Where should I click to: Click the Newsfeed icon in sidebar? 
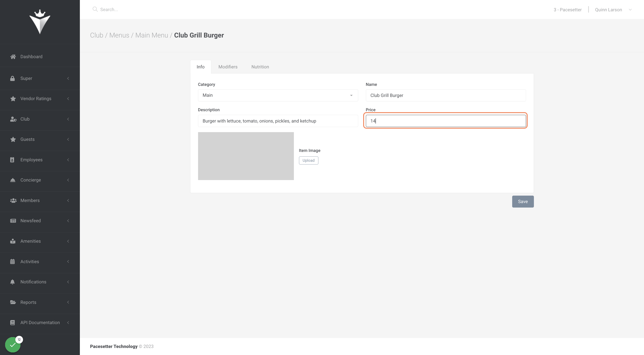click(13, 221)
